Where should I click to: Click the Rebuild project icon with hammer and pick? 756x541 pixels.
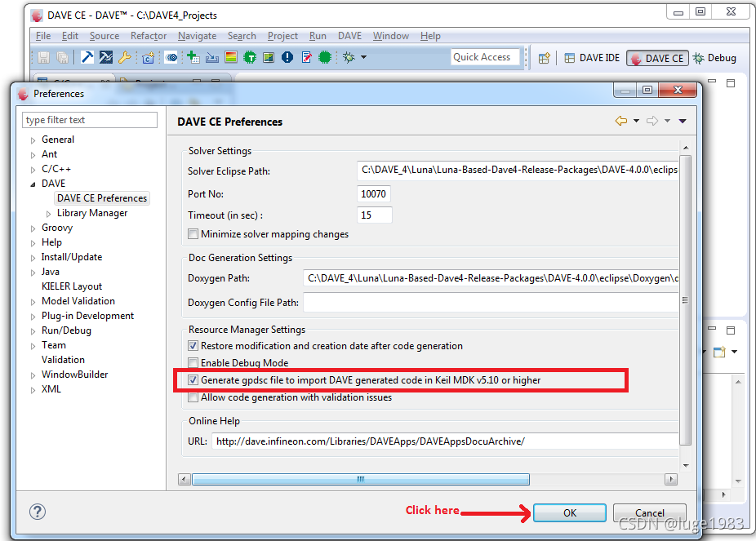tap(105, 57)
